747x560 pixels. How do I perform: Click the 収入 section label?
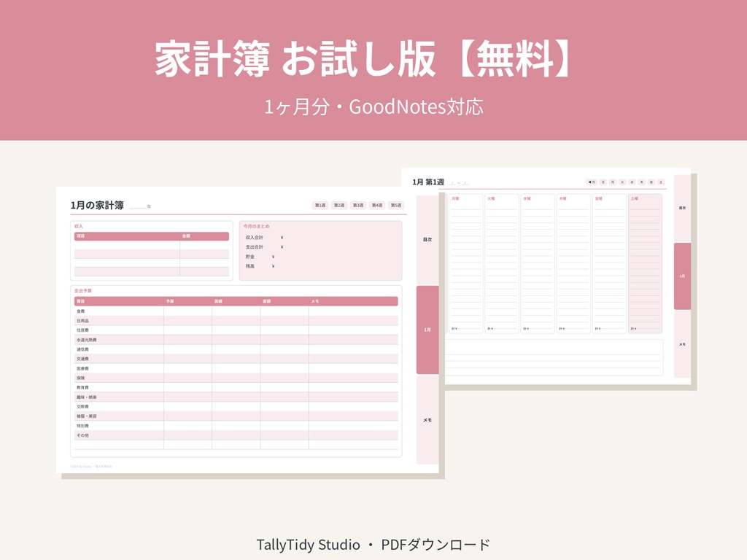point(79,226)
